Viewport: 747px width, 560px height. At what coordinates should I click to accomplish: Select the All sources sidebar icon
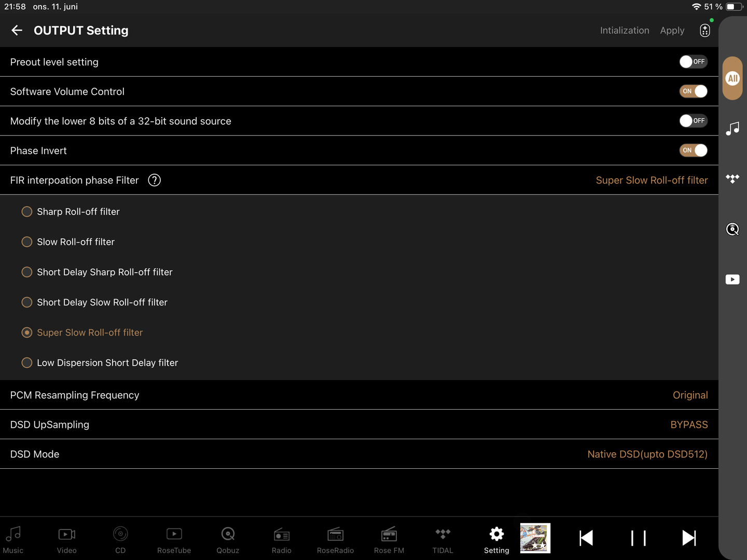tap(732, 78)
